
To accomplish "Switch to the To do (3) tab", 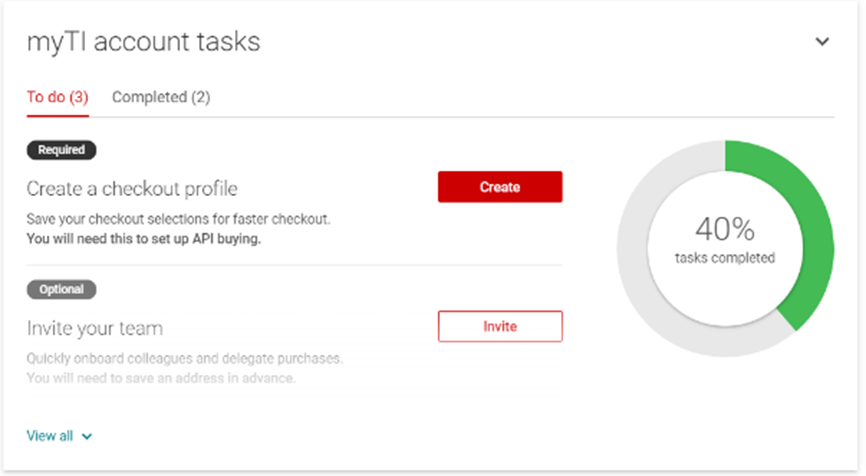I will pyautogui.click(x=57, y=97).
